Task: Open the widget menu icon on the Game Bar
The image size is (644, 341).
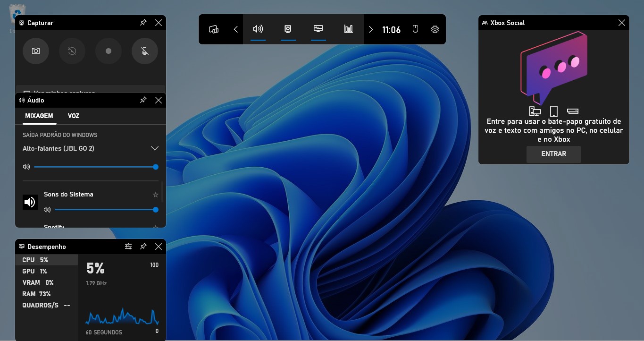Action: pos(213,29)
